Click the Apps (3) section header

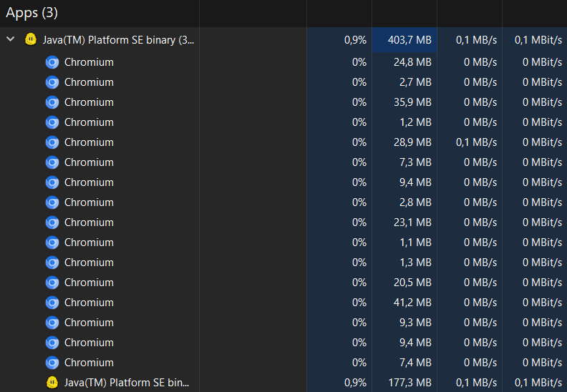(x=32, y=13)
